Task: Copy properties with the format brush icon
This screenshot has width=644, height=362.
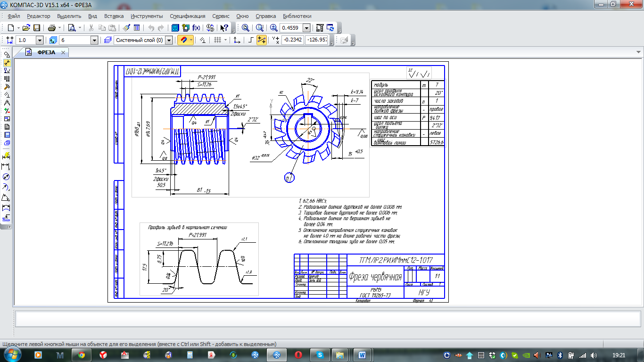Action: click(x=126, y=28)
